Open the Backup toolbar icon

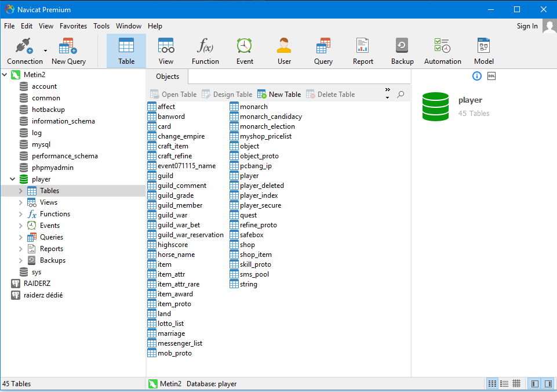[x=402, y=51]
